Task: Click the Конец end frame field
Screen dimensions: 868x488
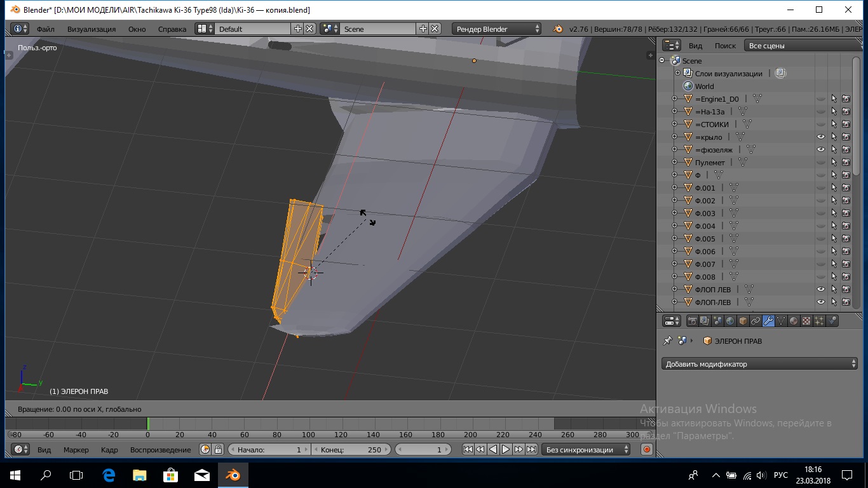Action: (351, 449)
